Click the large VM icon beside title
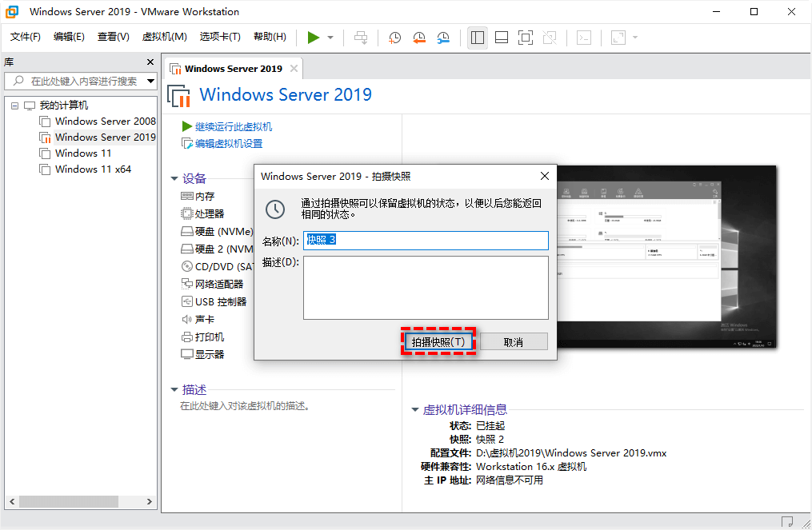Image resolution: width=812 pixels, height=530 pixels. click(x=179, y=96)
